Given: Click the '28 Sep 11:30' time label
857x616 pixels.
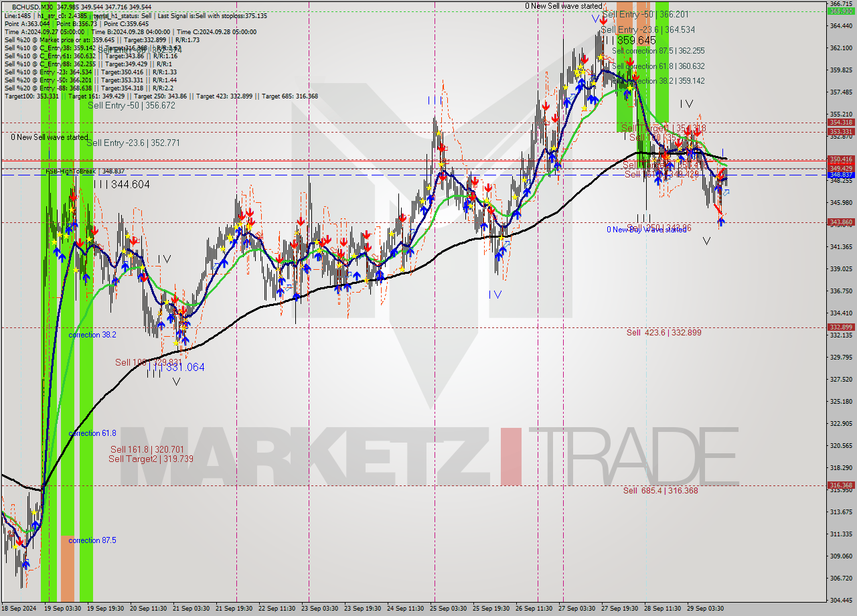Looking at the screenshot, I should (663, 609).
